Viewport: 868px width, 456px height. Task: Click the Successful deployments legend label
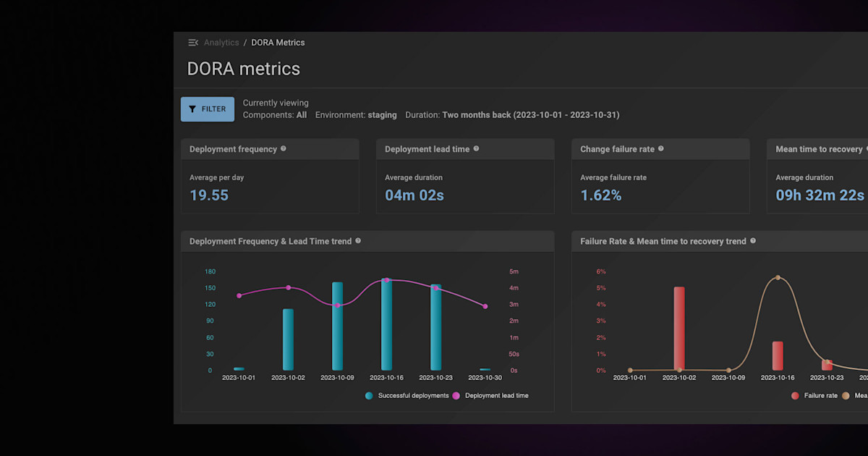pyautogui.click(x=413, y=396)
